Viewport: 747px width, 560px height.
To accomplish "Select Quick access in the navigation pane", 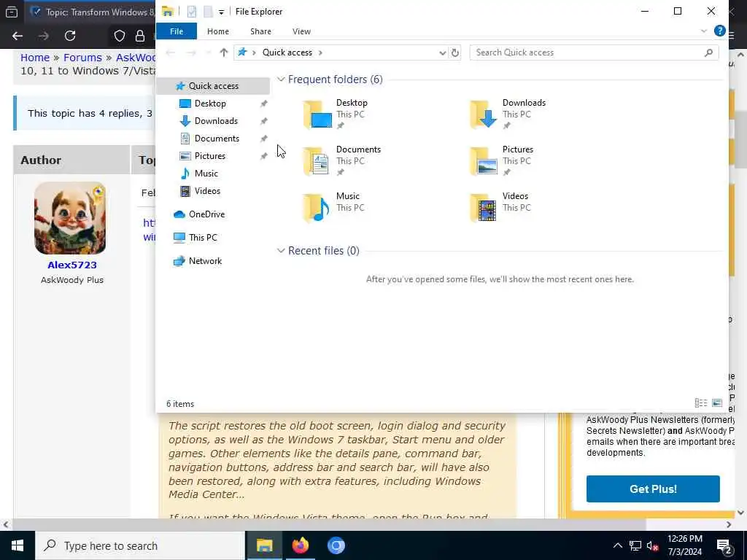I will pos(213,86).
